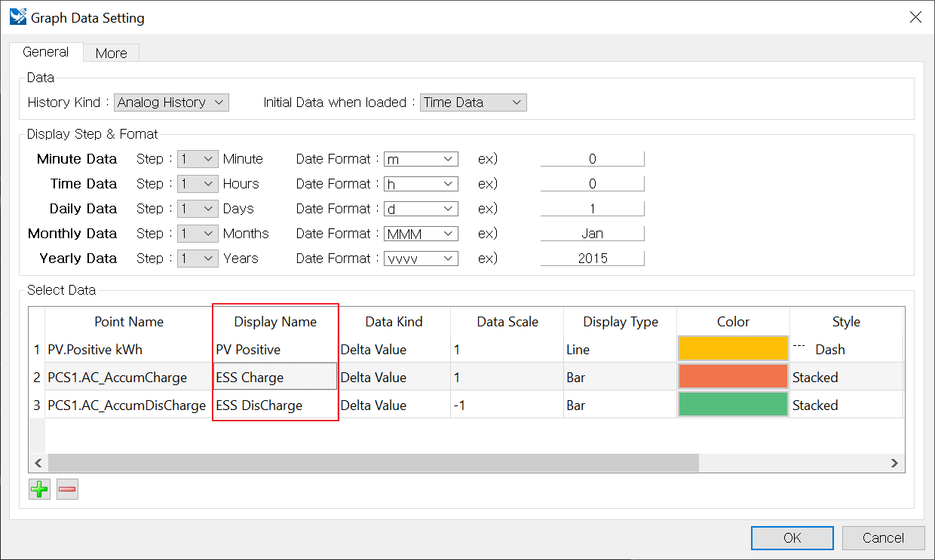This screenshot has height=560, width=935.
Task: Click Delta Value cell in PV.Positive row
Action: pos(394,349)
